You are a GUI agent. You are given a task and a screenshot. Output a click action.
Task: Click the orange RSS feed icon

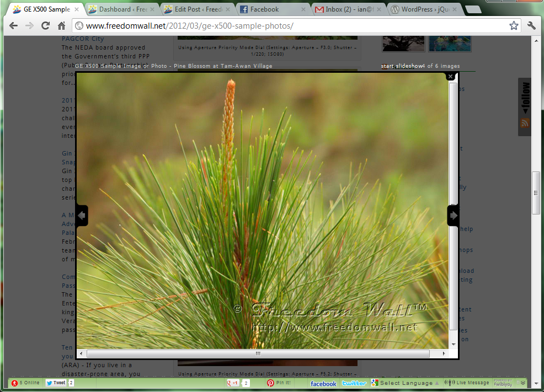pos(525,123)
